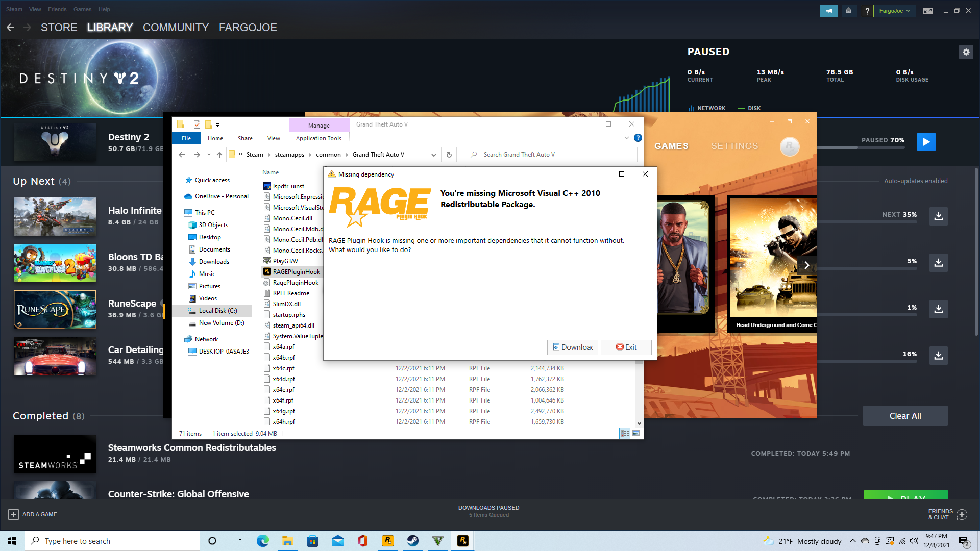Screen dimensions: 980x551
Task: Click Clear All completed downloads
Action: click(904, 416)
